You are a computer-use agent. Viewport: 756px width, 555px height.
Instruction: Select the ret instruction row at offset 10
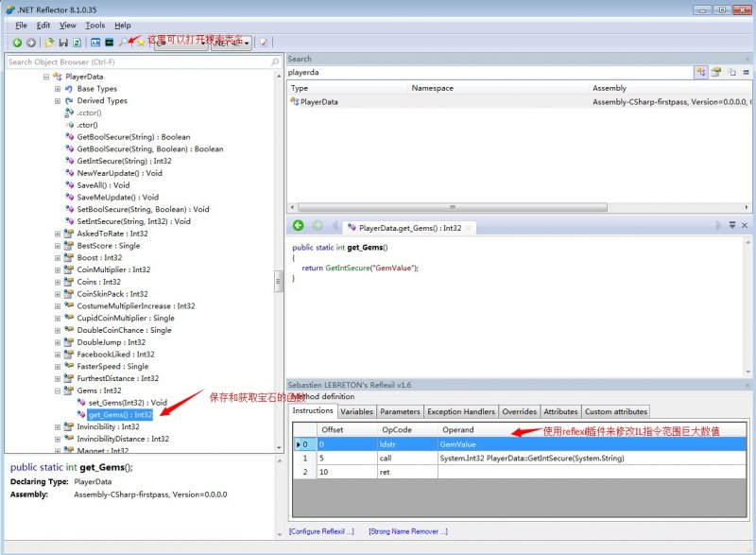point(520,472)
